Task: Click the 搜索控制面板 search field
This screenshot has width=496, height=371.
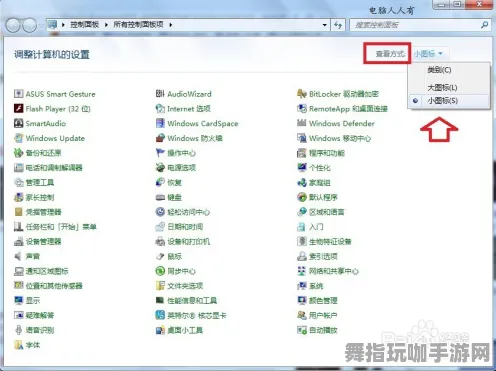Action: coord(415,25)
